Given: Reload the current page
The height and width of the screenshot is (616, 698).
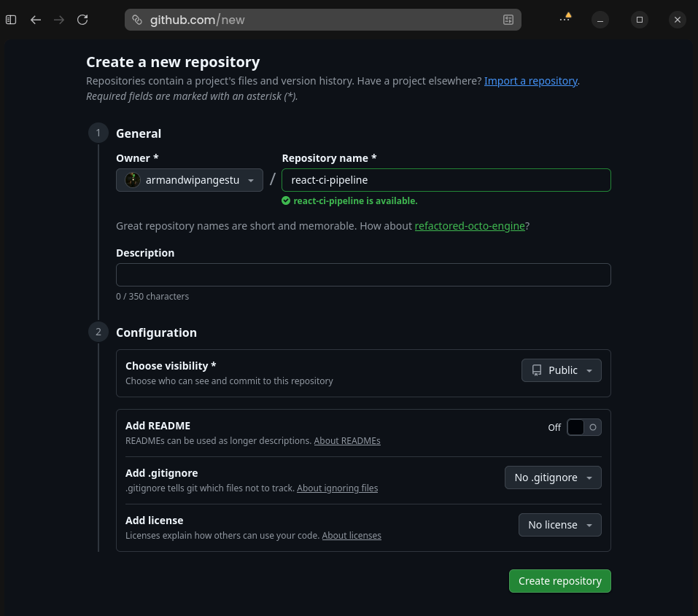Looking at the screenshot, I should 82,20.
